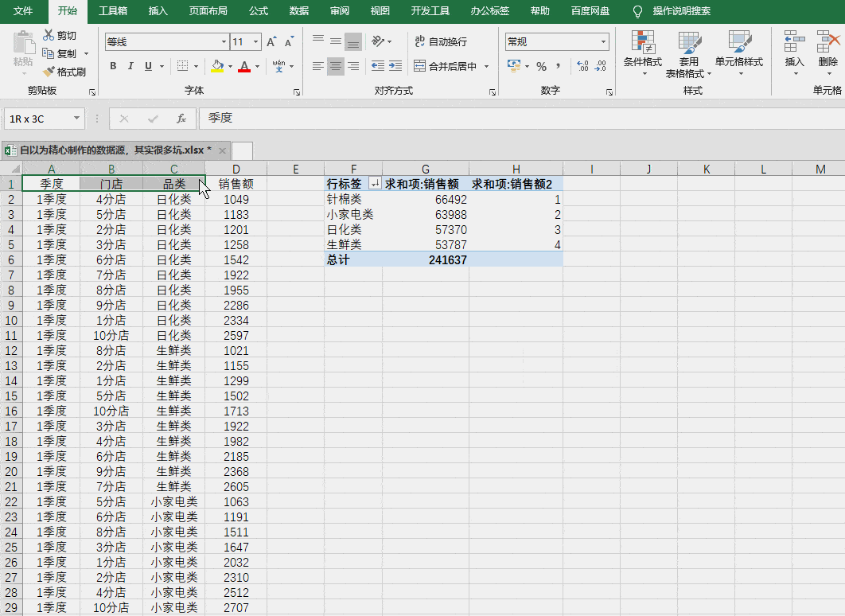Increase indent of cell content

395,66
